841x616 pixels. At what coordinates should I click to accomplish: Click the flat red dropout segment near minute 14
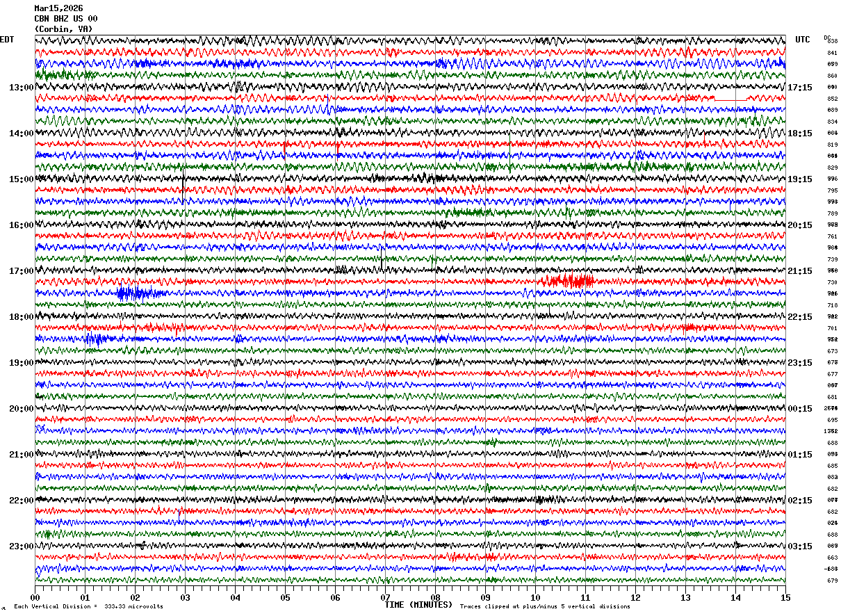coord(730,100)
